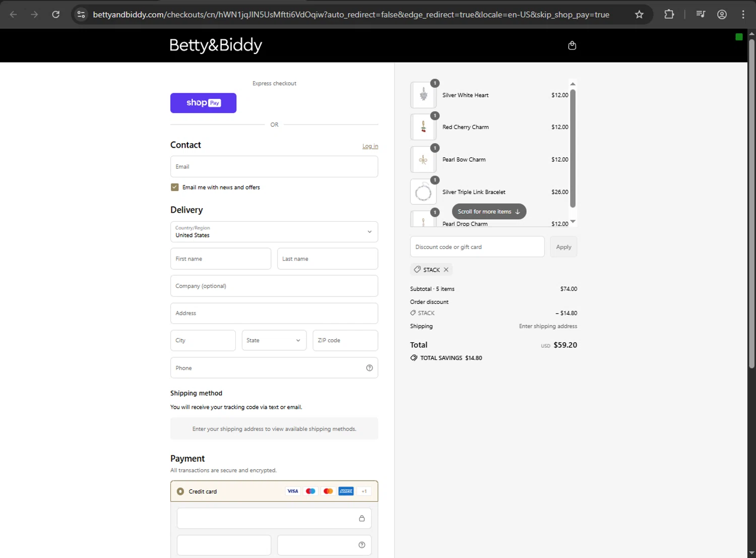This screenshot has width=756, height=558.
Task: Click the Scroll for more items button
Action: 489,212
